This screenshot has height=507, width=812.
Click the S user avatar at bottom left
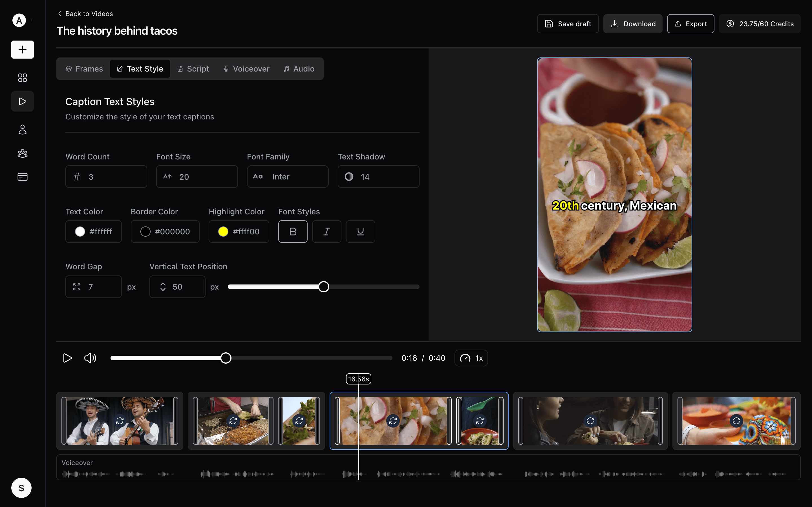[x=21, y=488]
